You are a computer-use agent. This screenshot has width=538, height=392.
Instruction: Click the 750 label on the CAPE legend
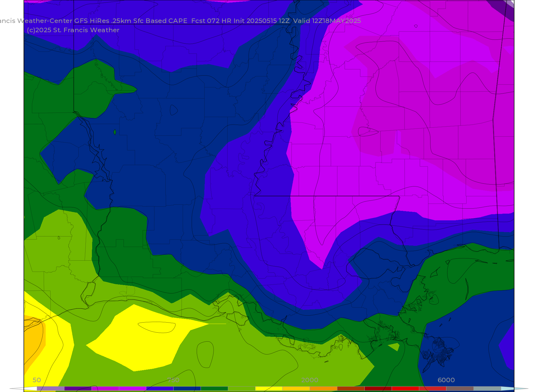173,380
